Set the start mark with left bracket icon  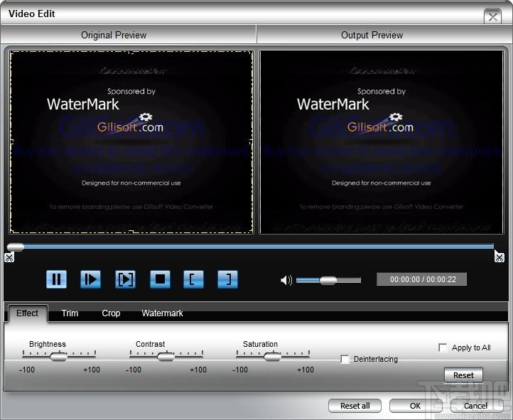tap(194, 279)
